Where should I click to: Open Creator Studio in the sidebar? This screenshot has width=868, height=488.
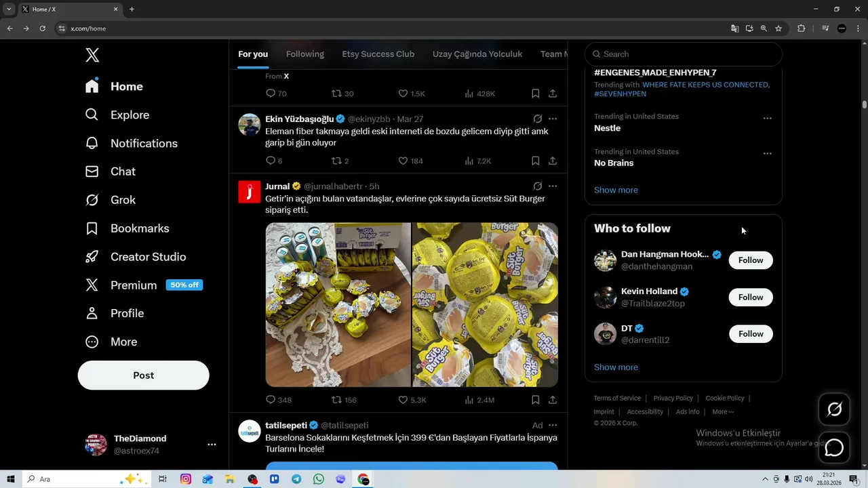tap(135, 257)
